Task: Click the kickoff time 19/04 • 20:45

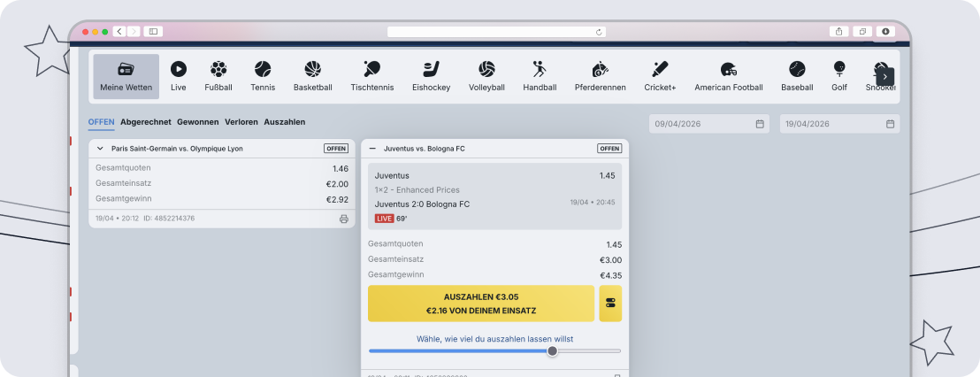Action: coord(593,203)
